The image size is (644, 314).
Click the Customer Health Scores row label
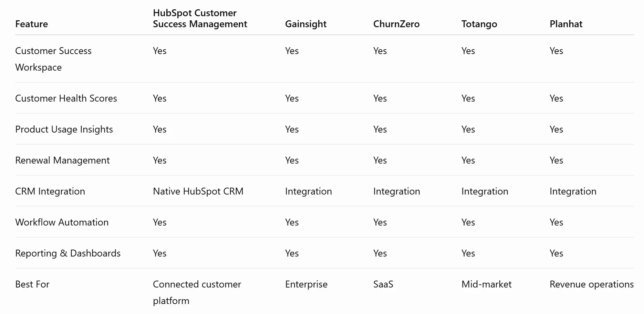(66, 98)
